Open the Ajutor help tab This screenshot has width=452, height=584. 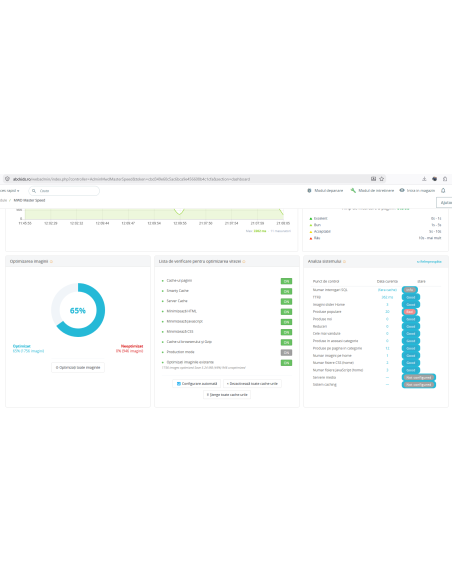click(x=445, y=203)
